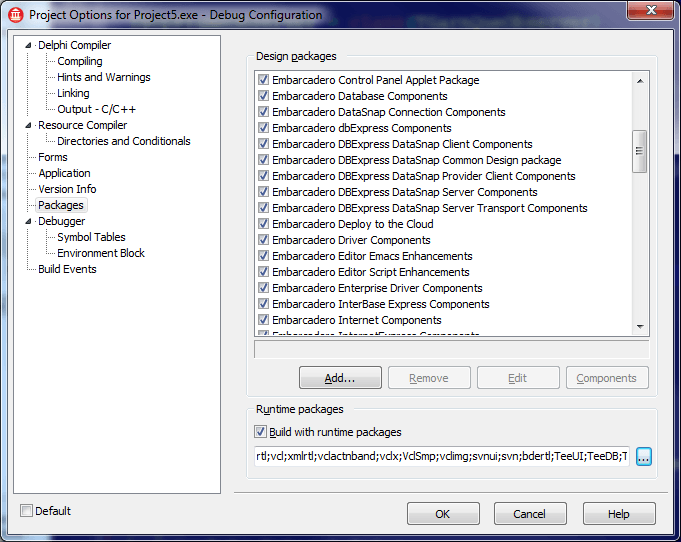Select Environment Block tree item

(x=101, y=253)
